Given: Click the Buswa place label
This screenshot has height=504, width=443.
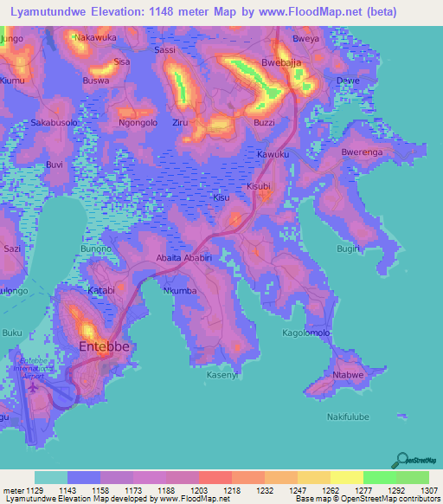Looking at the screenshot, I should tap(96, 81).
